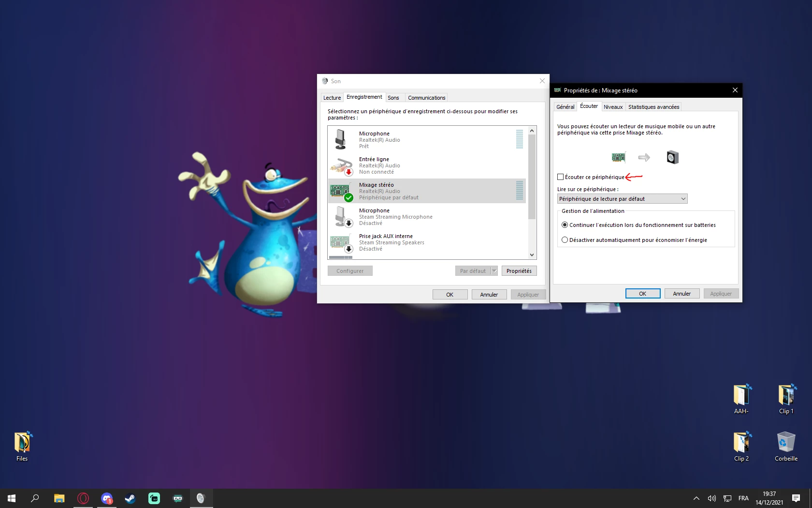
Task: Click OK in the Mixage stéréo properties
Action: click(643, 294)
